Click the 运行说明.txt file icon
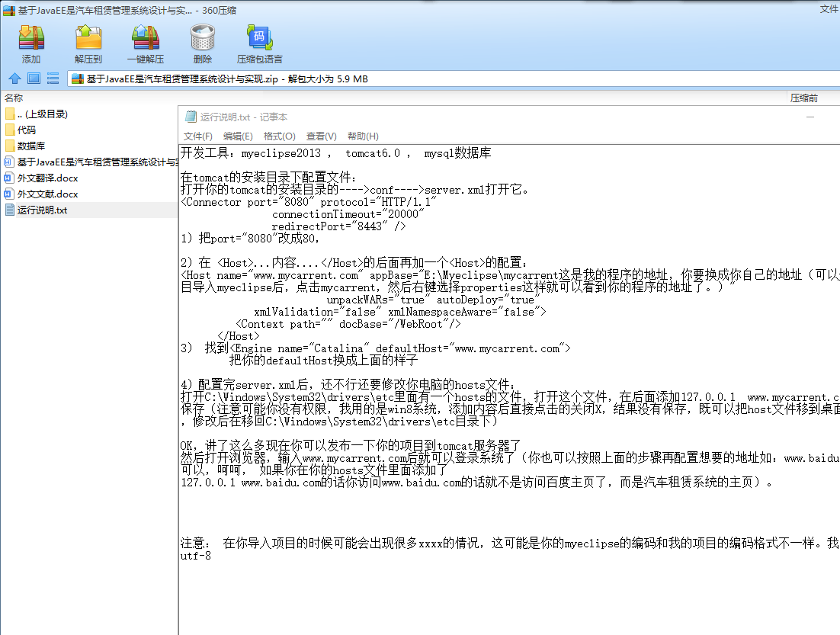Image resolution: width=840 pixels, height=635 pixels. 9,210
